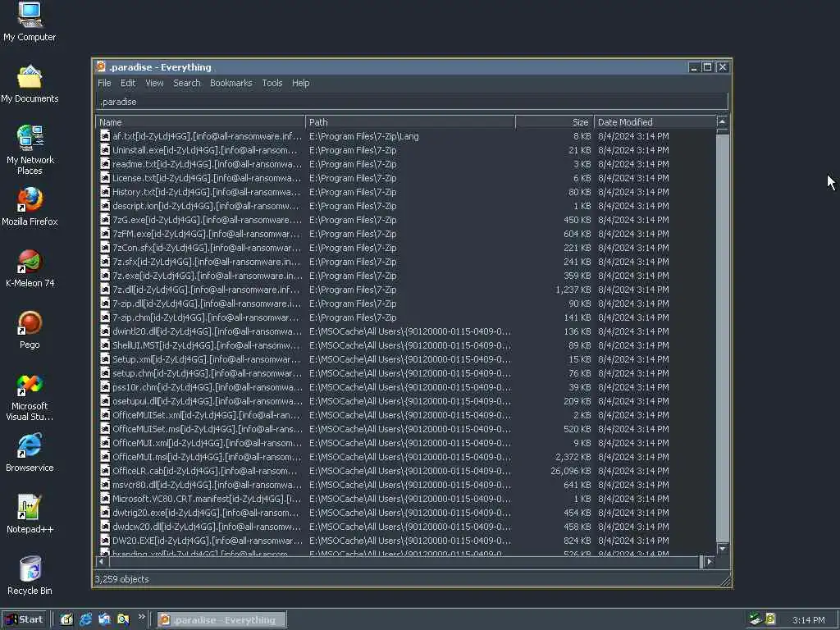Open the View menu
Image resolution: width=840 pixels, height=630 pixels.
154,83
